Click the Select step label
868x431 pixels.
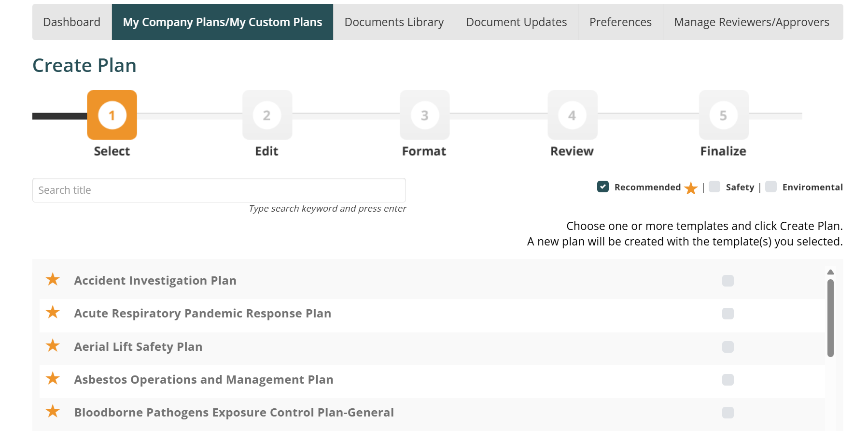click(112, 151)
